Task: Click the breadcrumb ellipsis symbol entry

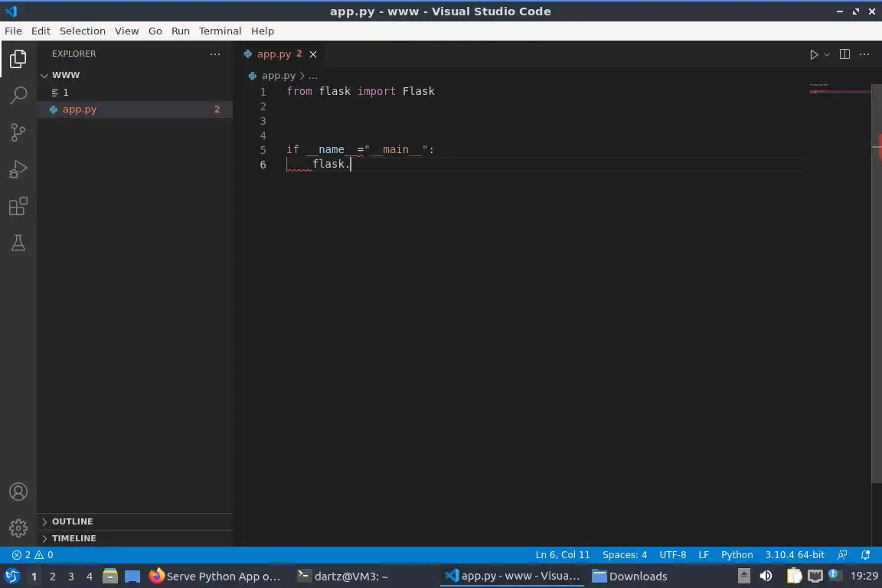Action: pyautogui.click(x=313, y=75)
